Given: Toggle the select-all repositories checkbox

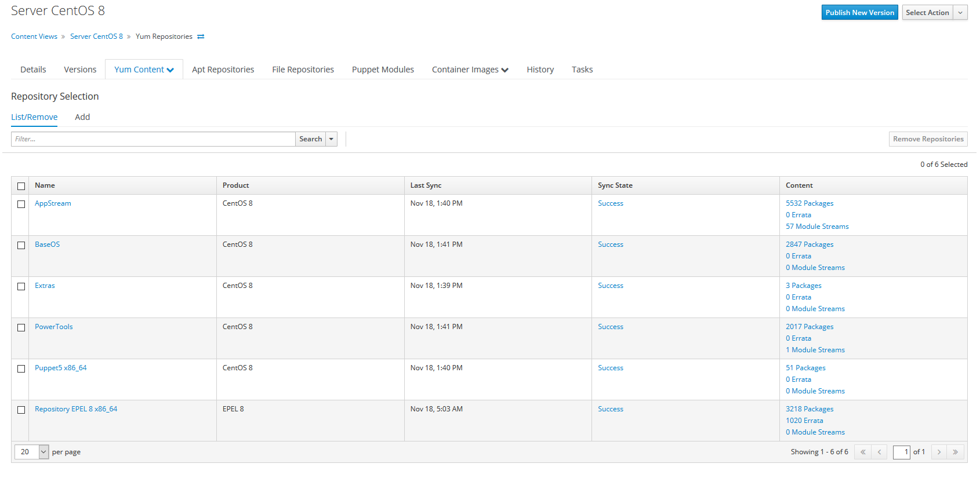Looking at the screenshot, I should coord(21,186).
